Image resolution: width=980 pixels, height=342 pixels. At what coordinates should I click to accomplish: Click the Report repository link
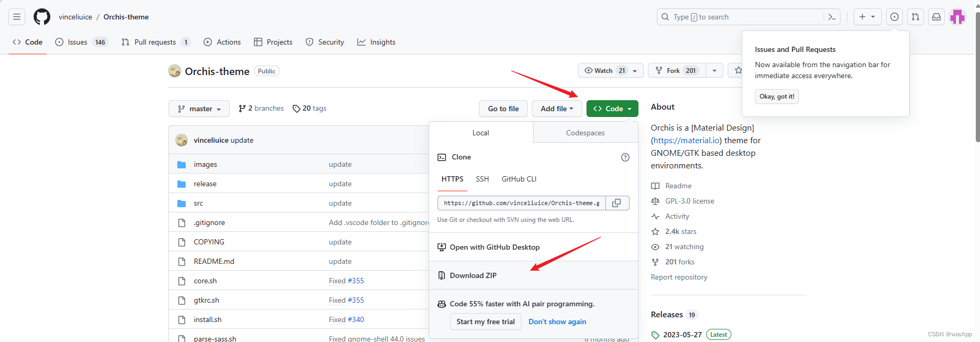coord(679,277)
